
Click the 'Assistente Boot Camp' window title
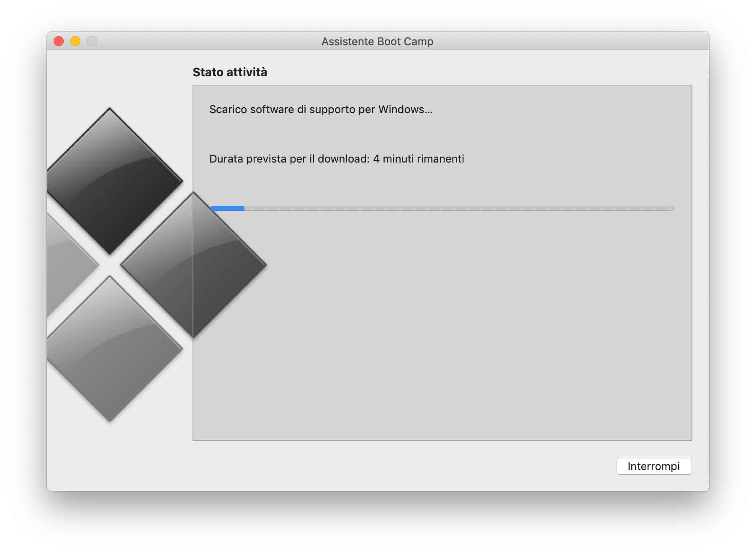pyautogui.click(x=378, y=41)
